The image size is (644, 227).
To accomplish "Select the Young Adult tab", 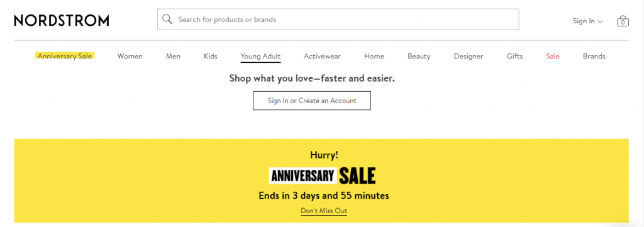I will [x=260, y=56].
